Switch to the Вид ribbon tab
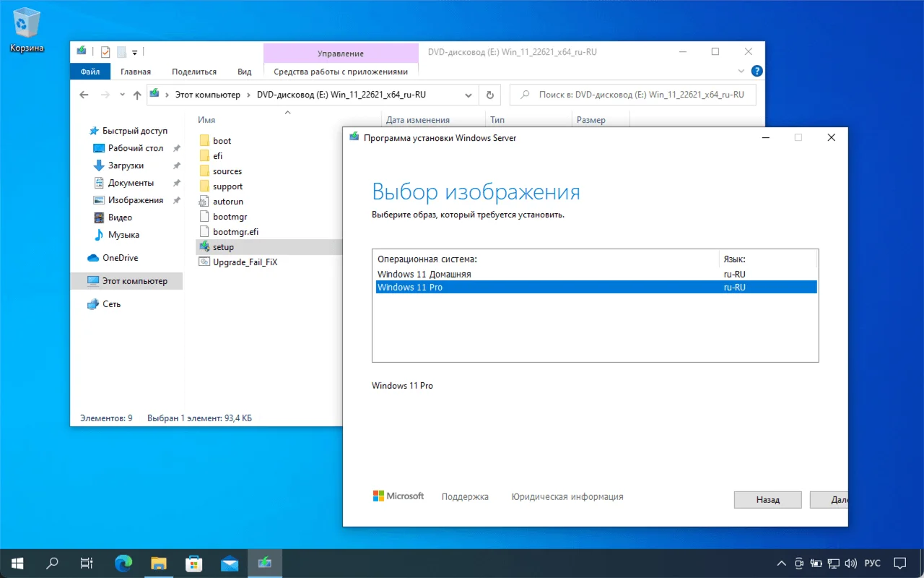Image resolution: width=924 pixels, height=578 pixels. [x=245, y=72]
